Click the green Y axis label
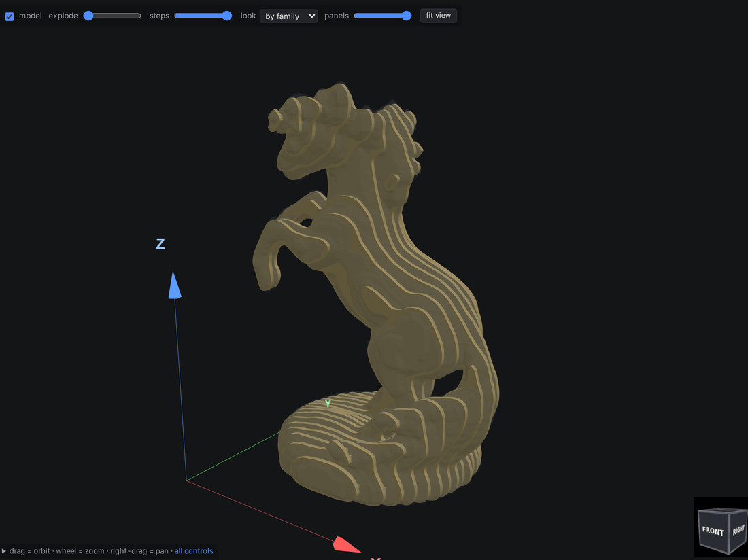Viewport: 748px width, 560px height. point(328,403)
